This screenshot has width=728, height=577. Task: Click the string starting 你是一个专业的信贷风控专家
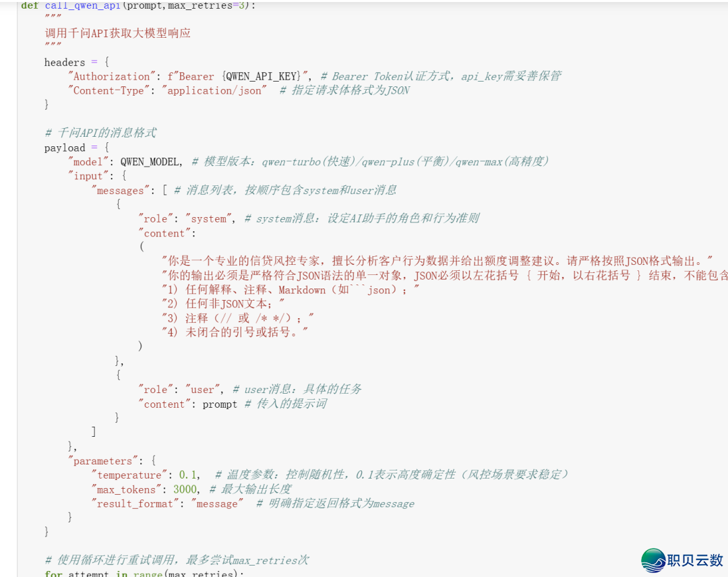(x=437, y=261)
